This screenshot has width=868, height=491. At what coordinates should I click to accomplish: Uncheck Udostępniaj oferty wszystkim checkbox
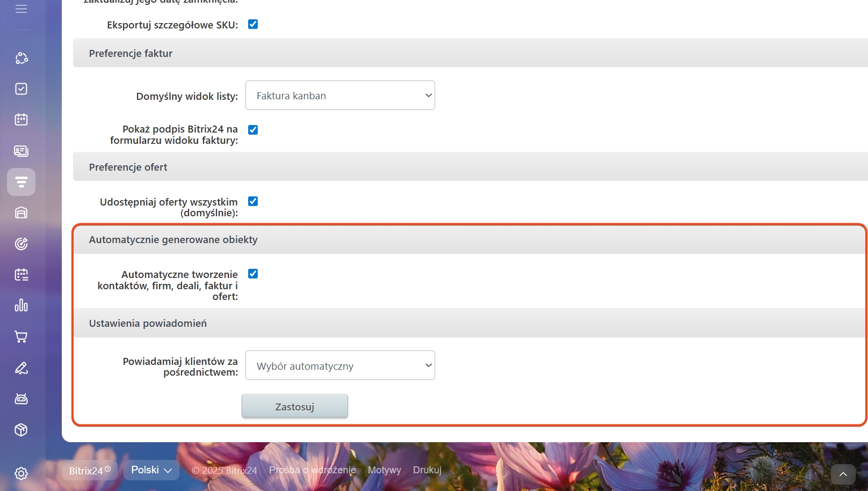[x=253, y=201]
